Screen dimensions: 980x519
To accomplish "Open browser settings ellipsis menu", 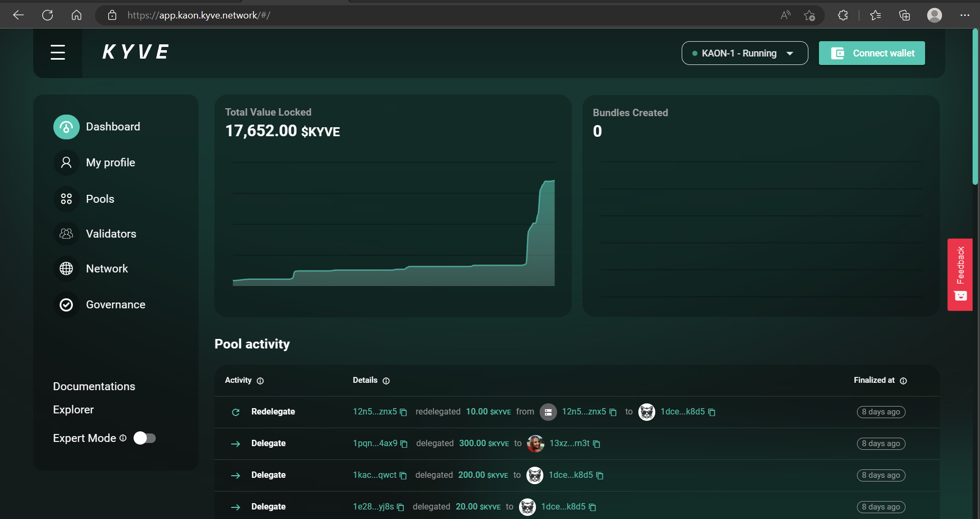I will (965, 15).
